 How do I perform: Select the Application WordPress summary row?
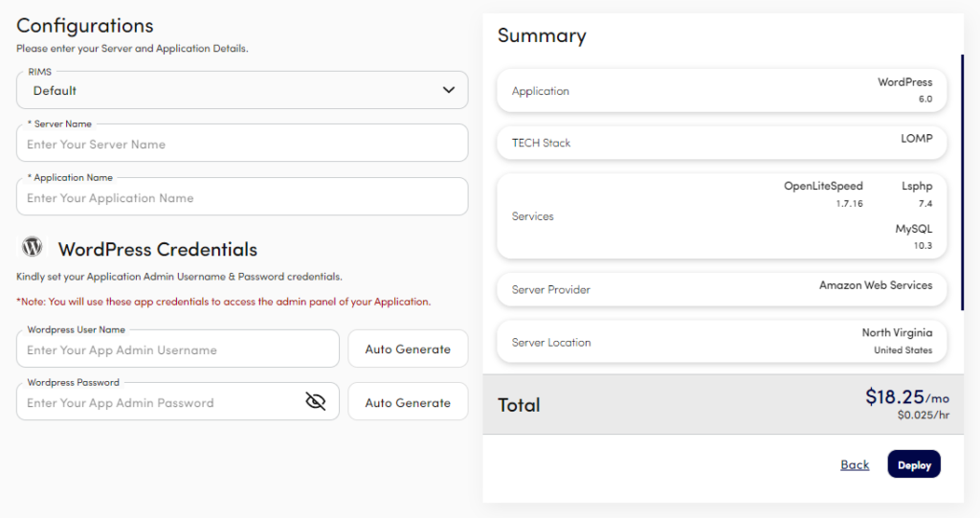click(x=721, y=91)
